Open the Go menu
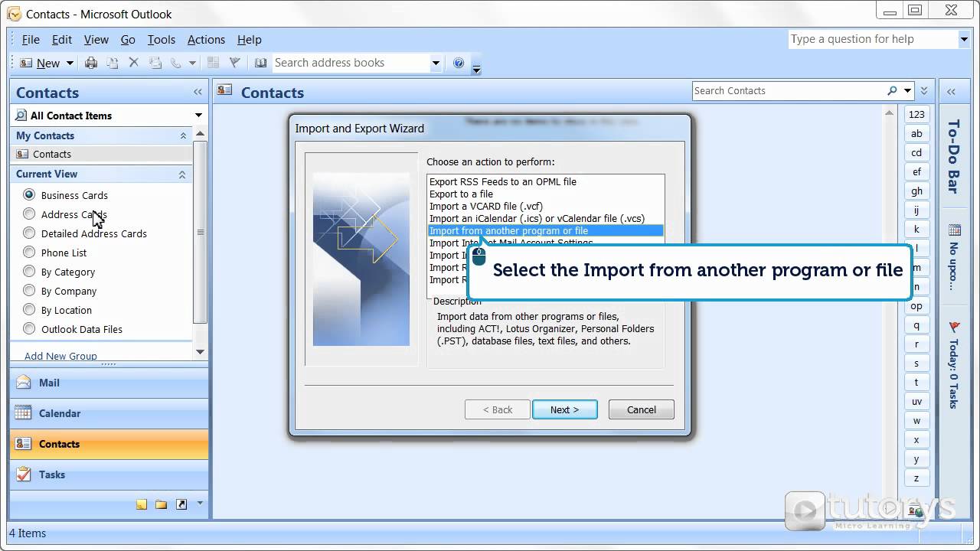Viewport: 980px width, 551px height. 128,40
